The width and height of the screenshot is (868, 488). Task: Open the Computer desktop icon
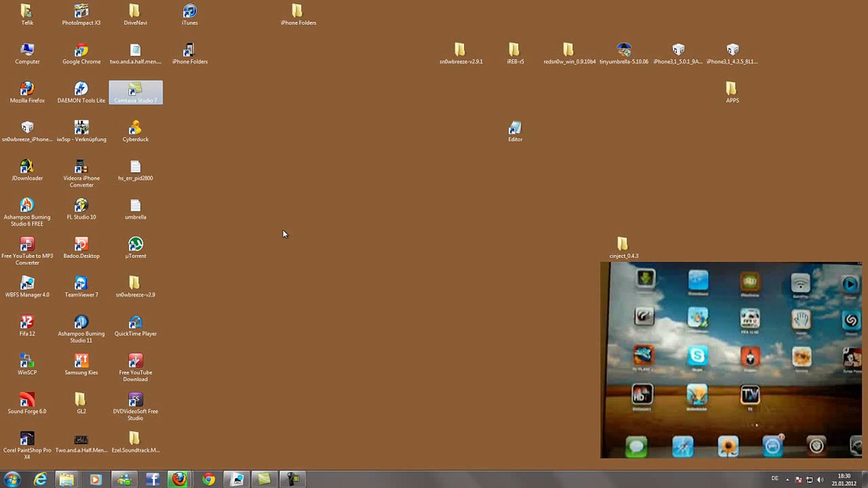tap(27, 54)
